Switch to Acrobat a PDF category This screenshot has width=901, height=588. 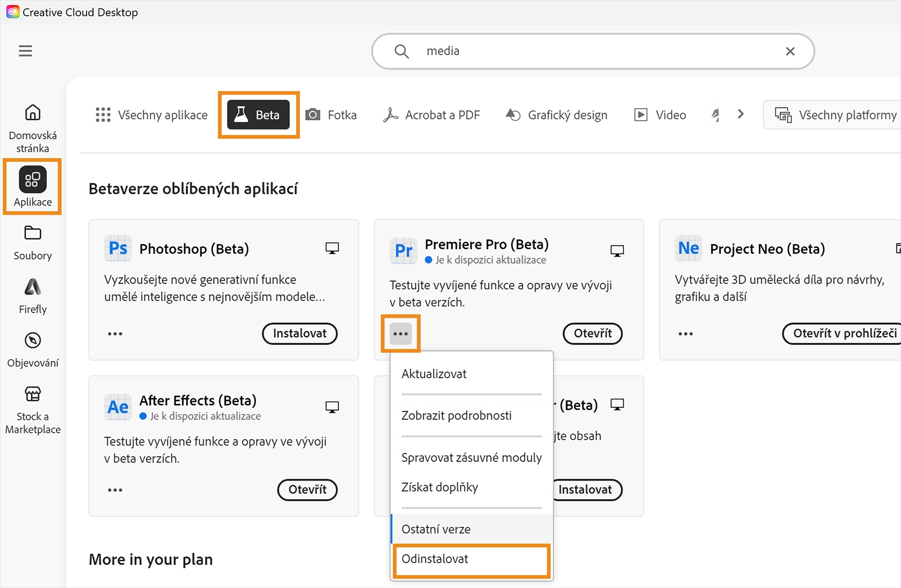[x=431, y=115]
